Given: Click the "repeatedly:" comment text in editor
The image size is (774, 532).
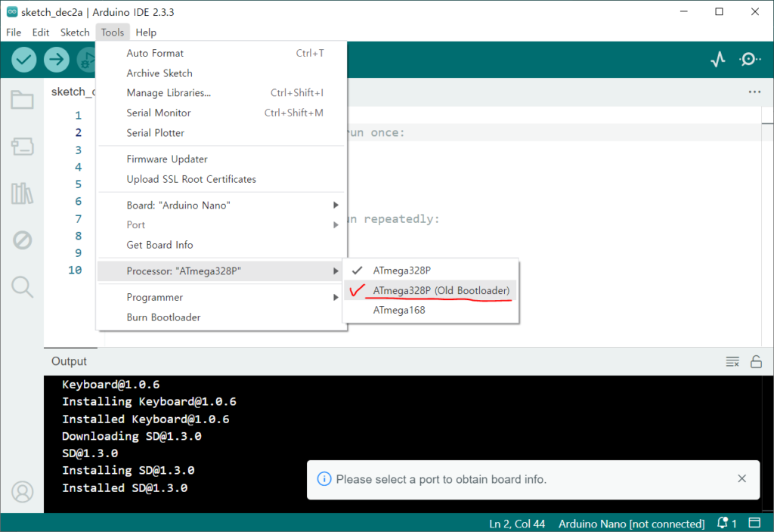Looking at the screenshot, I should pyautogui.click(x=401, y=219).
